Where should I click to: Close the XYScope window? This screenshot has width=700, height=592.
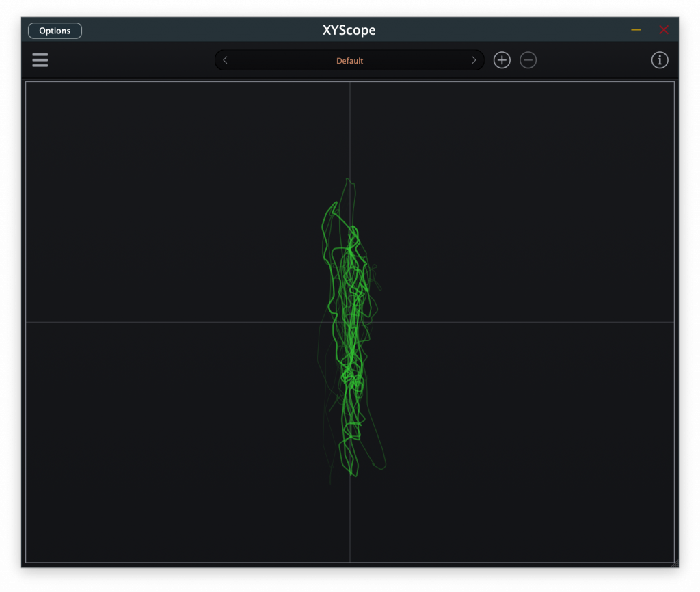pos(663,30)
